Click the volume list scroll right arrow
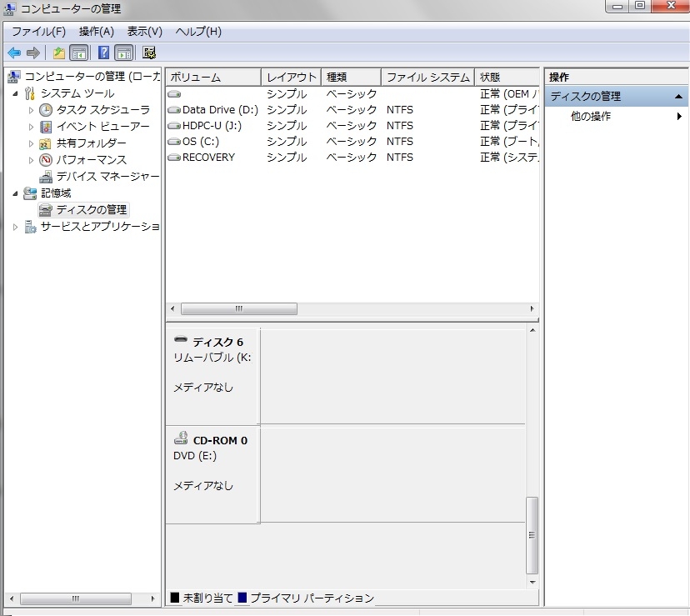 click(x=532, y=308)
